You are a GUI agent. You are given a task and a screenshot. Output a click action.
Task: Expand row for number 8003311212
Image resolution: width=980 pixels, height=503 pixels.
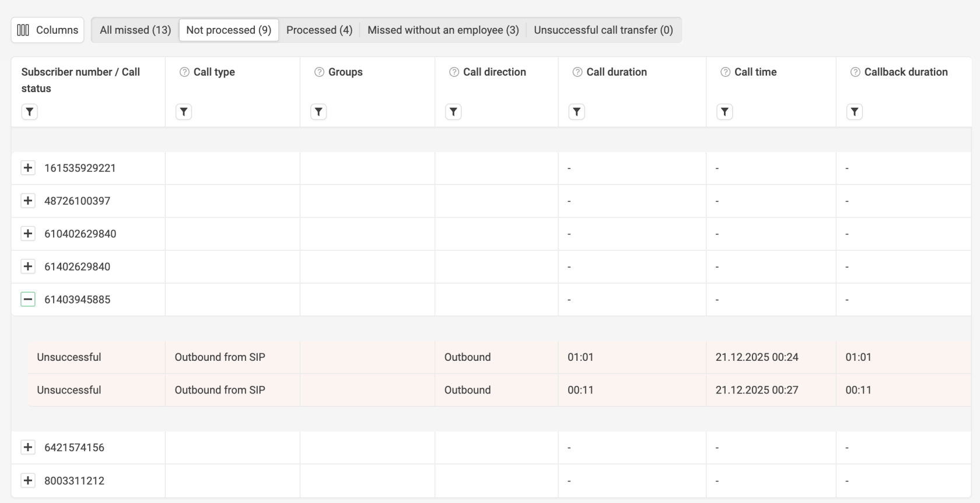(28, 481)
